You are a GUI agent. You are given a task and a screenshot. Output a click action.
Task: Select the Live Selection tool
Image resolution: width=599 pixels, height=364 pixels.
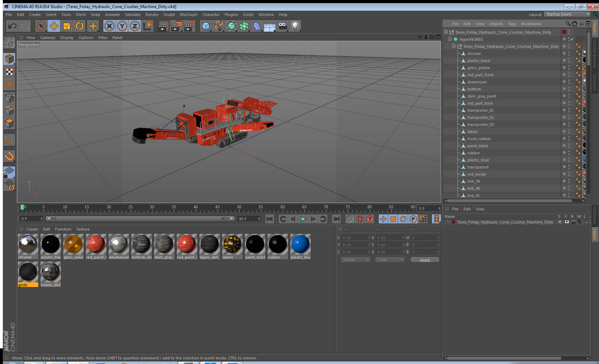[41, 26]
